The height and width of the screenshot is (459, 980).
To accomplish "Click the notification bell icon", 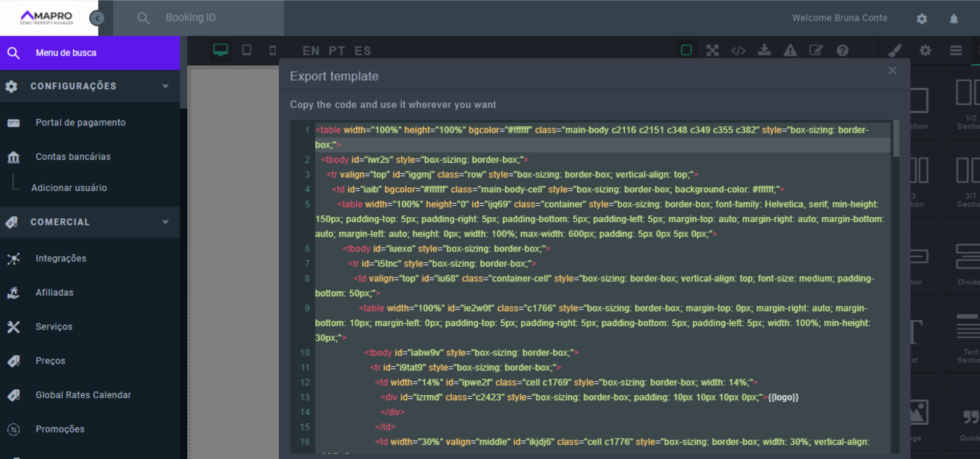I will pos(953,19).
